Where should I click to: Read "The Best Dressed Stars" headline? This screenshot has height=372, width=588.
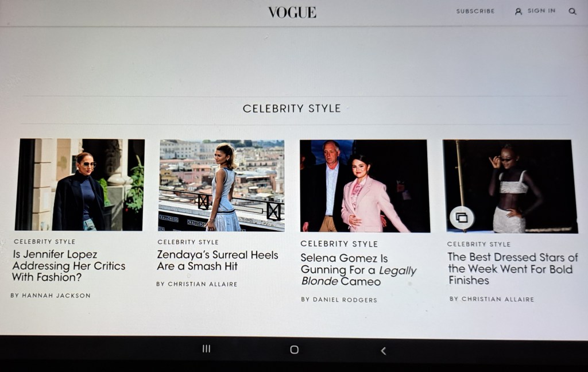513,269
